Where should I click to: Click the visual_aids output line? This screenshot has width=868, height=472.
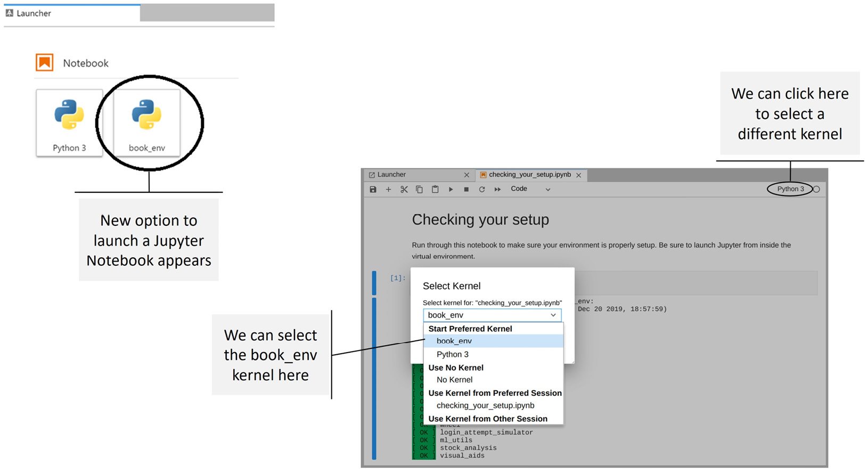pyautogui.click(x=462, y=455)
